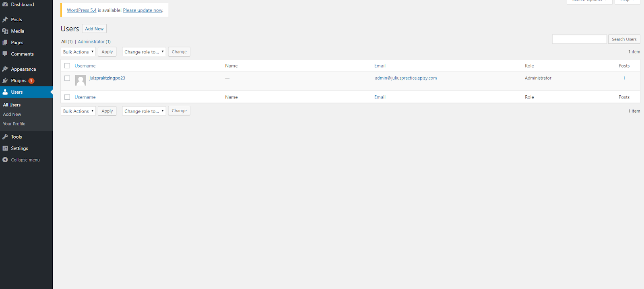The image size is (644, 289).
Task: Click the Plugins plug icon
Action: [5, 80]
